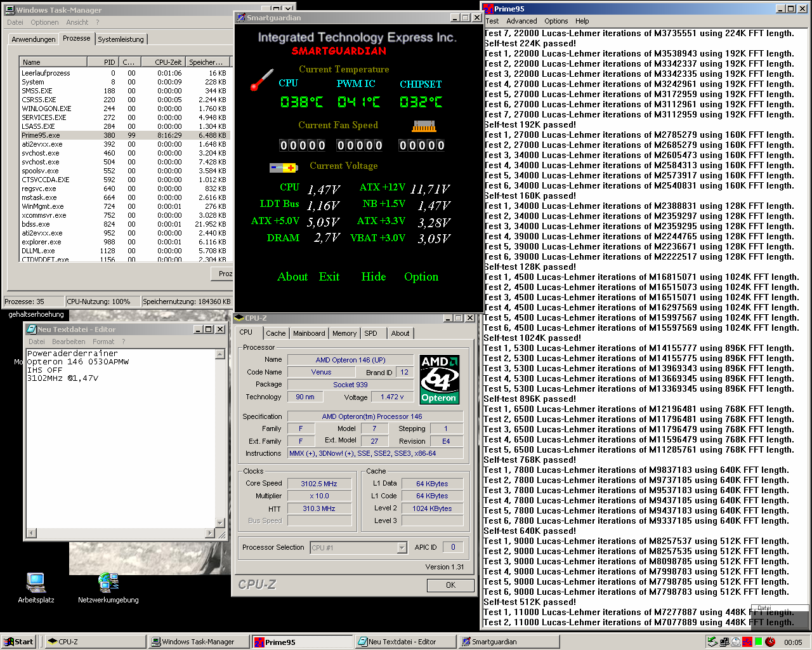
Task: Open the Netzwerkumgebung desktop icon
Action: [108, 583]
